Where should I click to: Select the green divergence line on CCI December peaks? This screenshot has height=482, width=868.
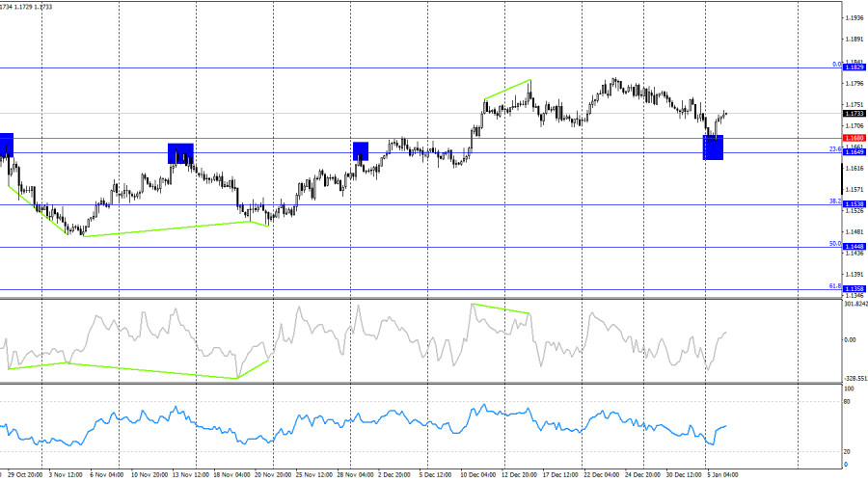pyautogui.click(x=501, y=308)
